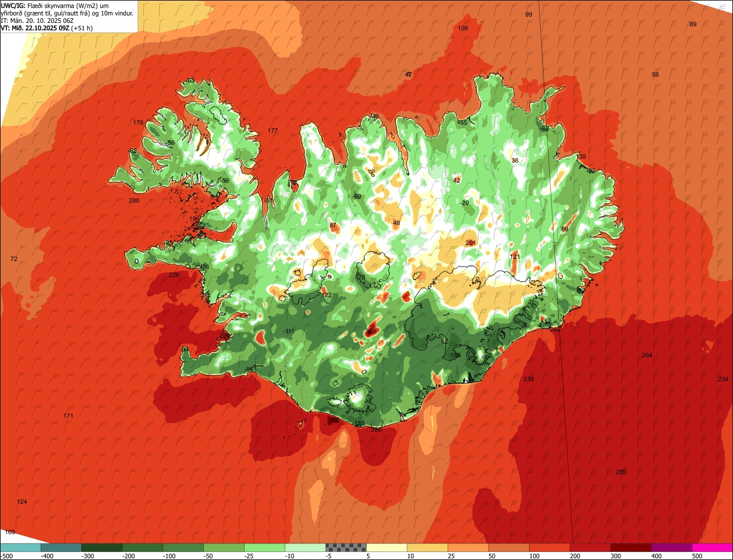The height and width of the screenshot is (560, 733).
Task: Choose the orange swatch between 25 and 50
Action: [x=468, y=547]
